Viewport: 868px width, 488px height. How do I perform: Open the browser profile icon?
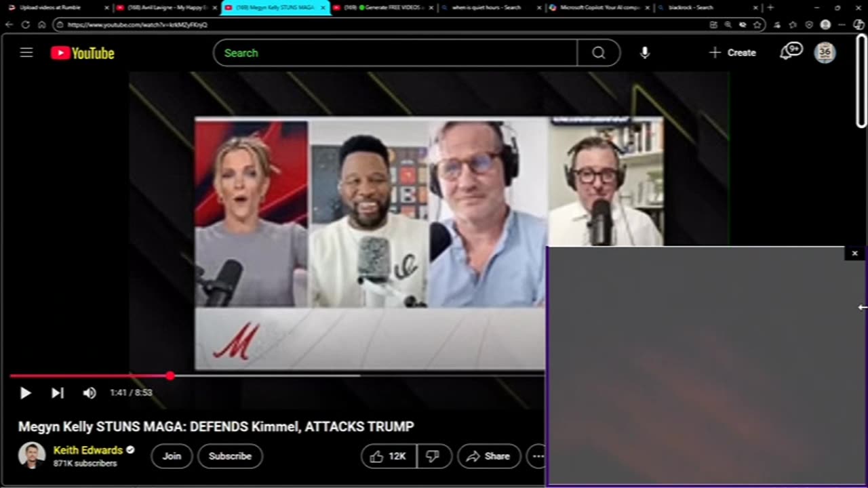click(825, 24)
